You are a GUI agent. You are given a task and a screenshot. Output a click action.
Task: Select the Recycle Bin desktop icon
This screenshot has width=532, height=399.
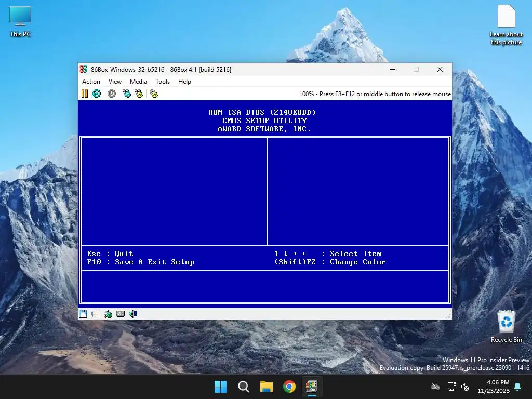pos(506,326)
